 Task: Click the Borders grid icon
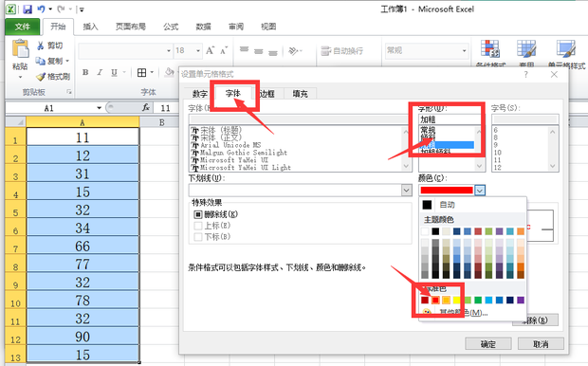pos(141,72)
